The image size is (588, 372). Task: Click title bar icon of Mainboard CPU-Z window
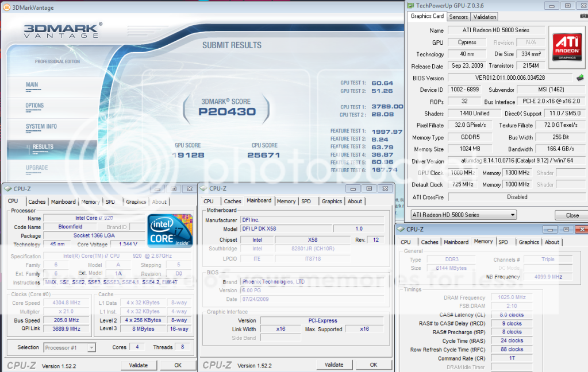203,188
